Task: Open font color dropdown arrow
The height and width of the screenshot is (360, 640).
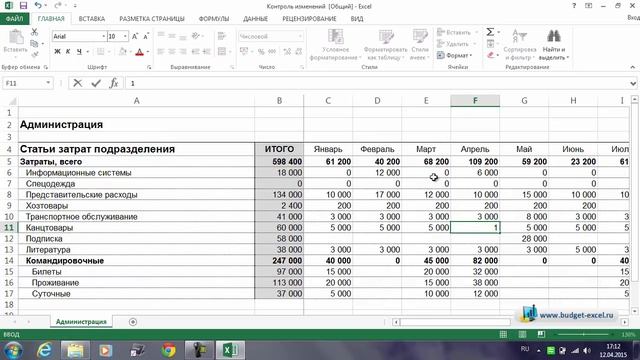Action: pos(148,52)
